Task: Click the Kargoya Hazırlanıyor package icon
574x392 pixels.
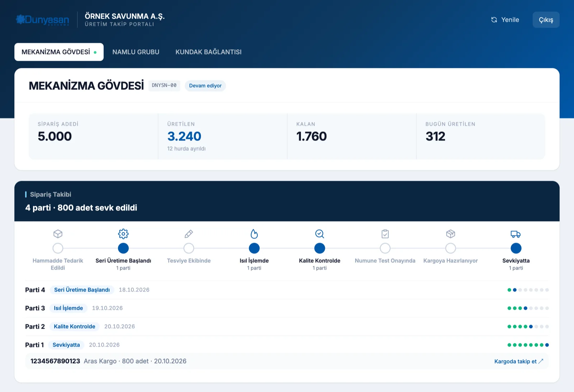Action: pos(451,234)
